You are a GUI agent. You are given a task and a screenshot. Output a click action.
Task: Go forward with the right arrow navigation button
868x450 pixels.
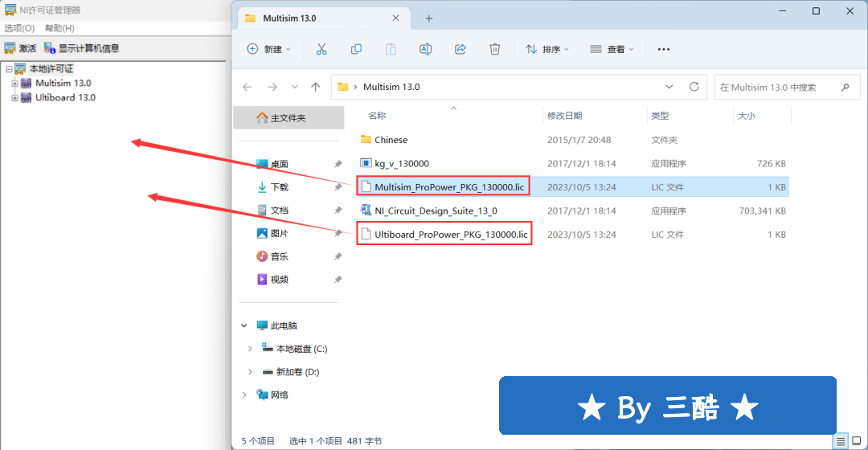[272, 87]
